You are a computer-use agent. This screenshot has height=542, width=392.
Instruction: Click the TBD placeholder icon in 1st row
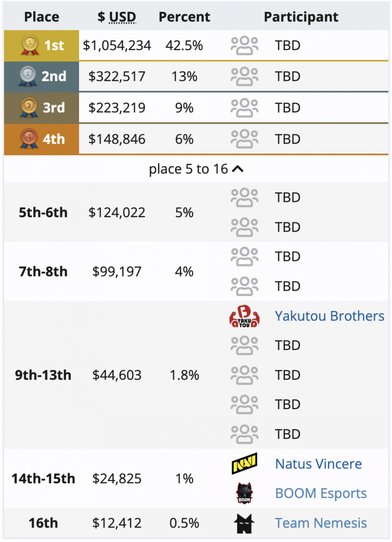coord(244,46)
